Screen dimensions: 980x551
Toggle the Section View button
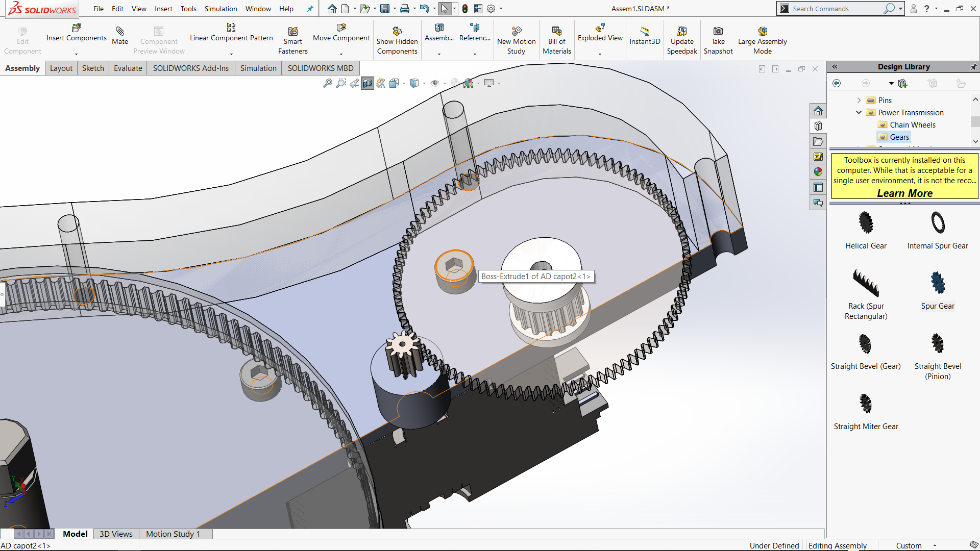click(x=367, y=83)
